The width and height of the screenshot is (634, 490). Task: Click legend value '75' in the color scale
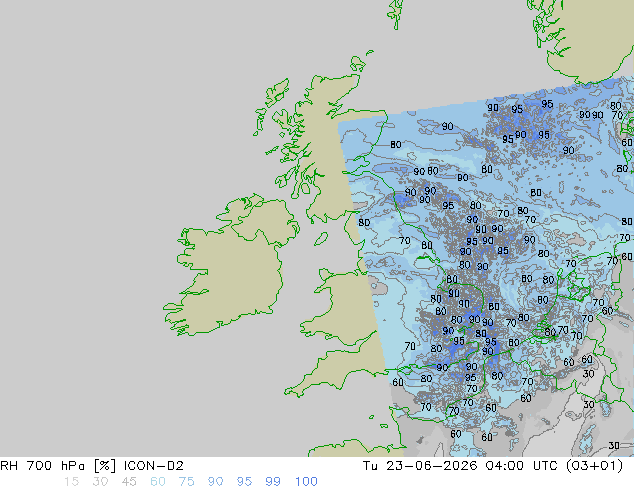coord(186,482)
